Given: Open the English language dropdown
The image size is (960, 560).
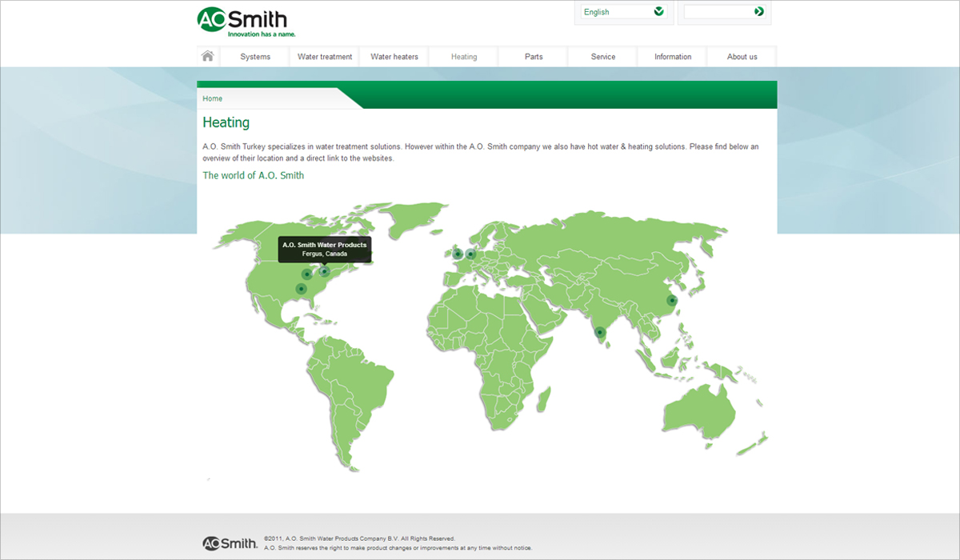Looking at the screenshot, I should pos(623,12).
